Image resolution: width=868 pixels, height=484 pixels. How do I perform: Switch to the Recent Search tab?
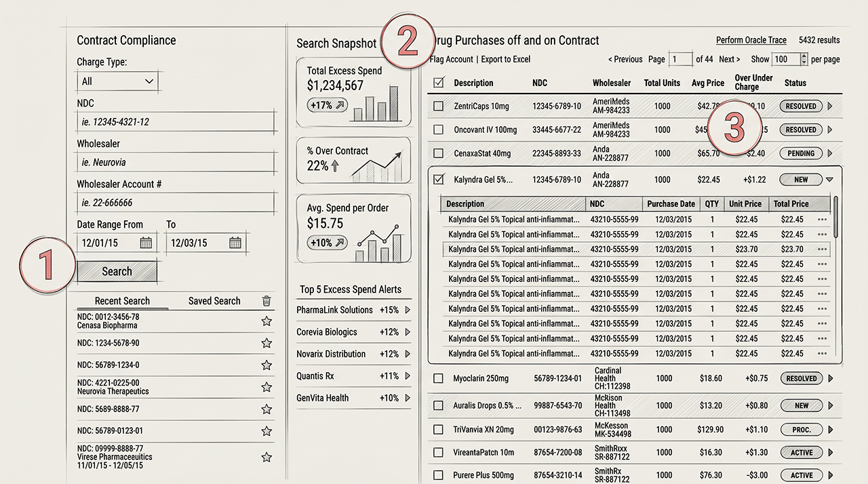(x=122, y=301)
